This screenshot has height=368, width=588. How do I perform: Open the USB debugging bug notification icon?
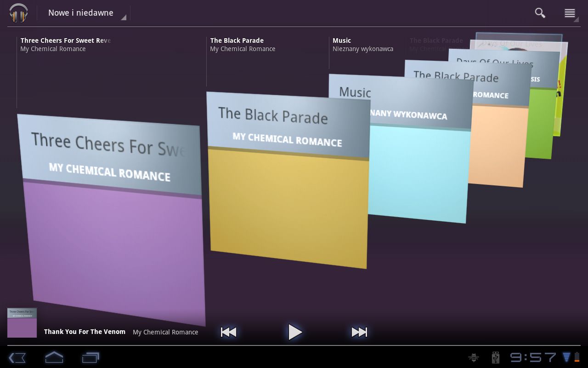tap(474, 357)
